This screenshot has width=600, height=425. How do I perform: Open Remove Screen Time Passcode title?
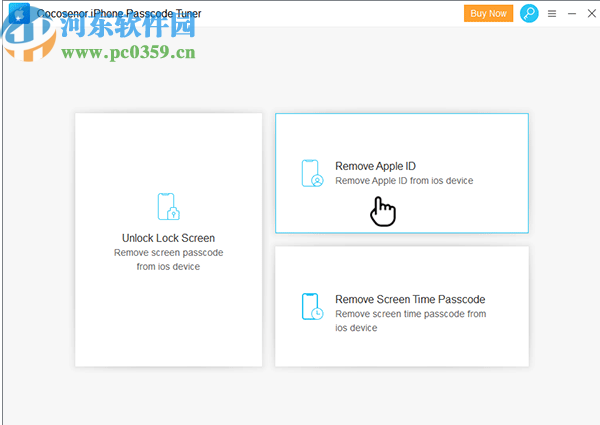[x=410, y=299]
